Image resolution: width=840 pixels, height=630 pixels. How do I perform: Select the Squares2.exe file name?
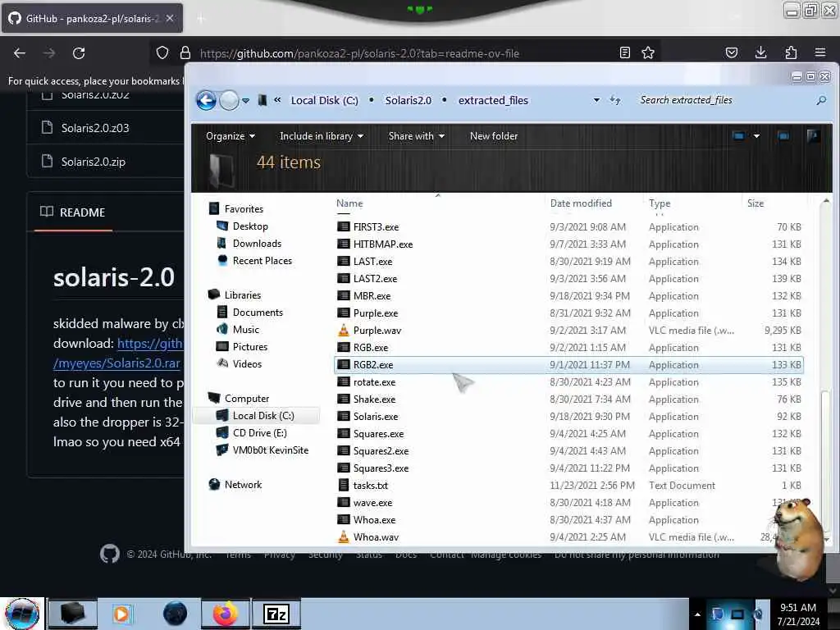[381, 451]
